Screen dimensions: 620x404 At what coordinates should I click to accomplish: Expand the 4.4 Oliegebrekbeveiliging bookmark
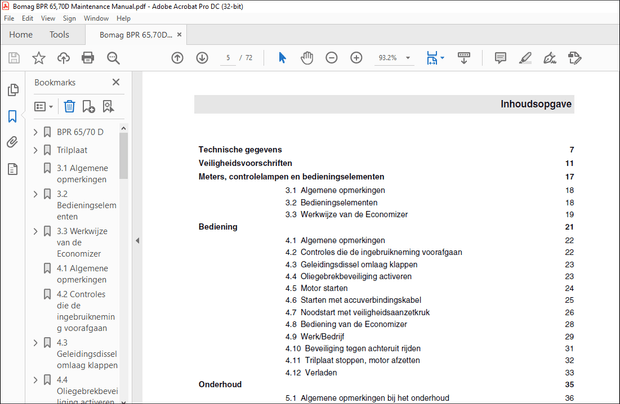35,380
